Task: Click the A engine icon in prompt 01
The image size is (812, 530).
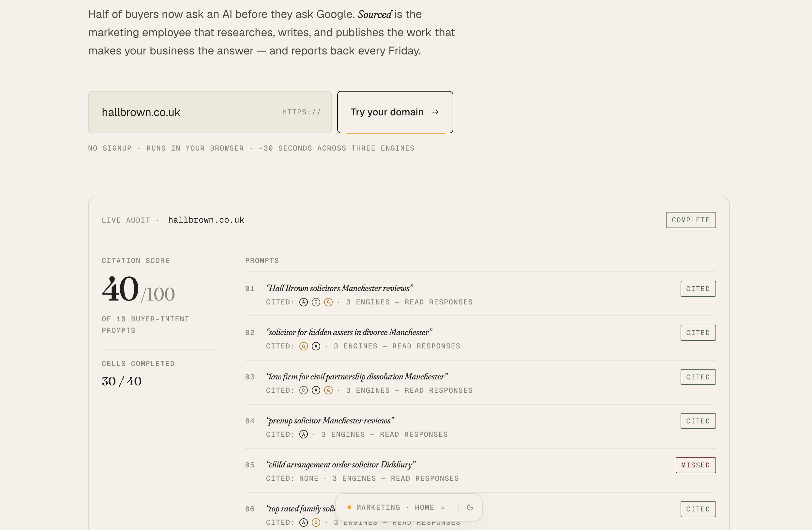Action: point(303,302)
